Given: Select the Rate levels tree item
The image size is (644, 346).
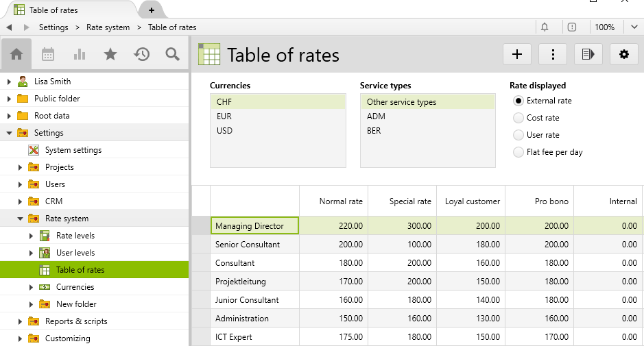Looking at the screenshot, I should point(75,236).
